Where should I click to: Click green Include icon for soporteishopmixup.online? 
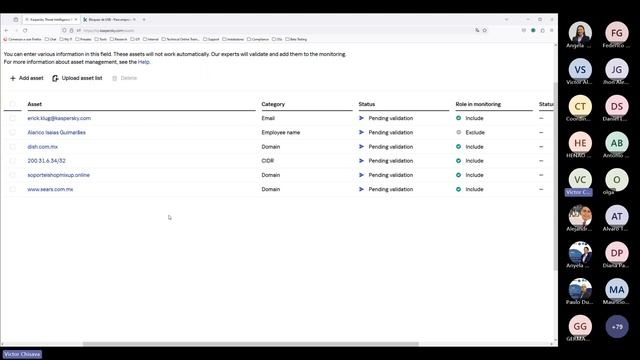tap(458, 175)
